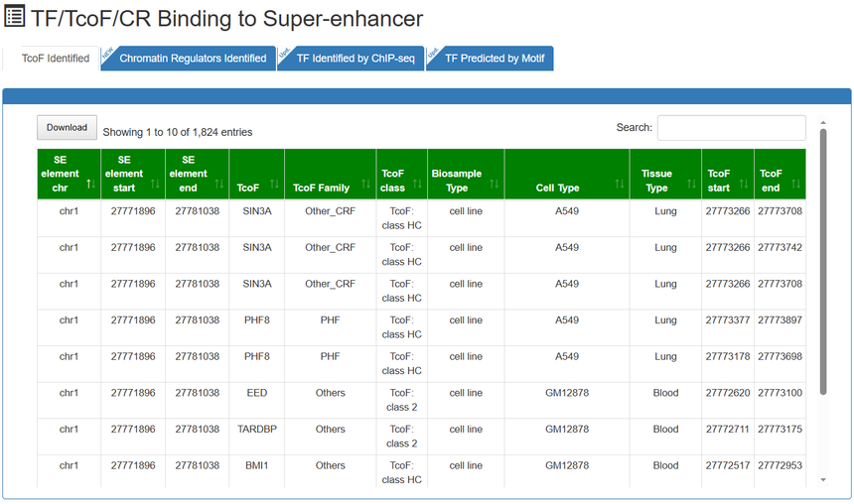Sort by TcoF end column arrows

[x=795, y=184]
